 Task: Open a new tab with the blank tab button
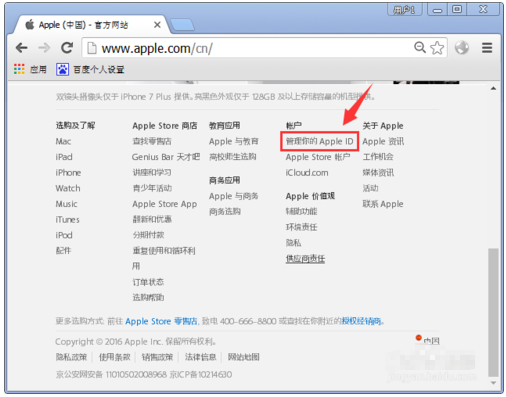(182, 25)
